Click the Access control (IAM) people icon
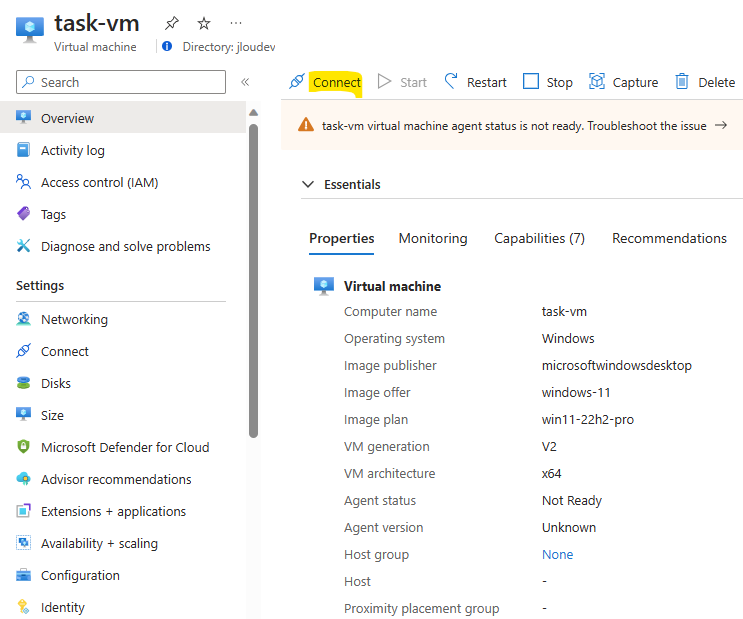The image size is (743, 619). point(23,182)
